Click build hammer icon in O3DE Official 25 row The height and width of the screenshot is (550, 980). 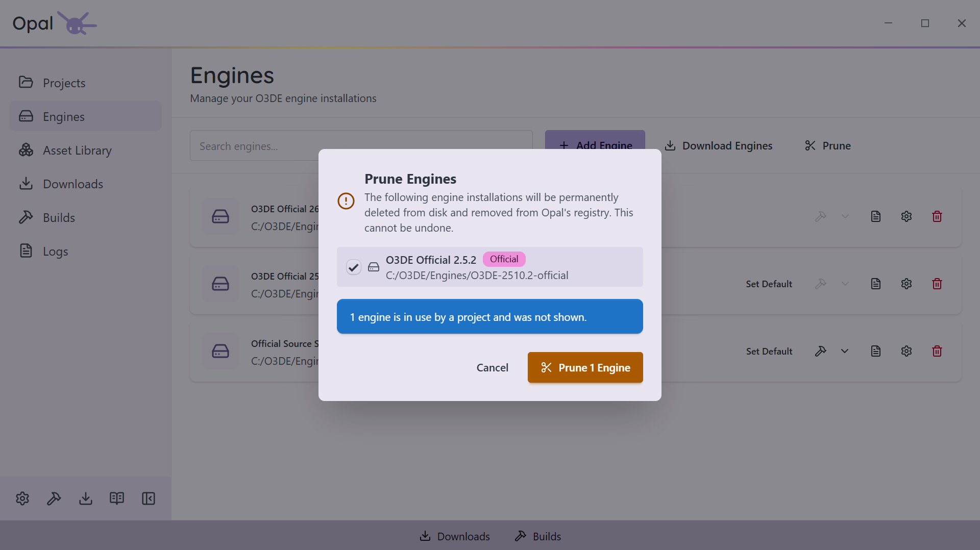[820, 284]
